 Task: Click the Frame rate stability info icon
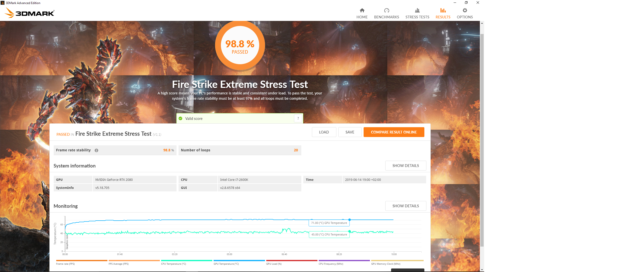tap(96, 150)
